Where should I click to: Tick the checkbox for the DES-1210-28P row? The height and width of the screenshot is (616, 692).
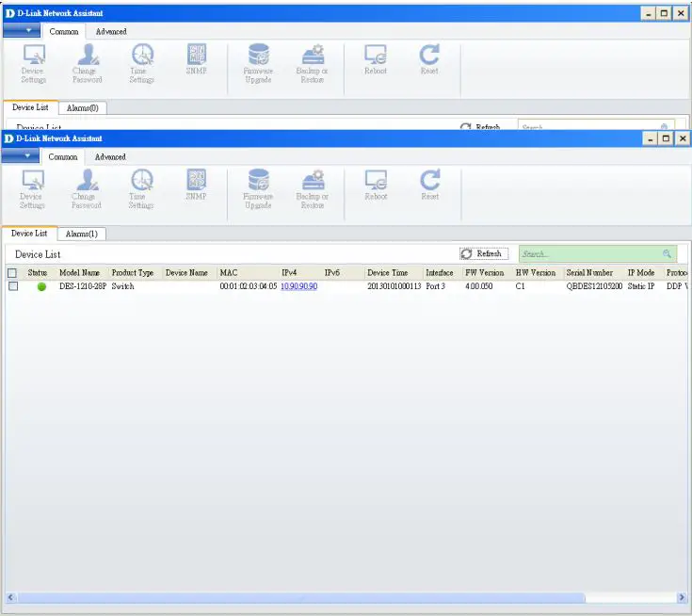click(13, 286)
